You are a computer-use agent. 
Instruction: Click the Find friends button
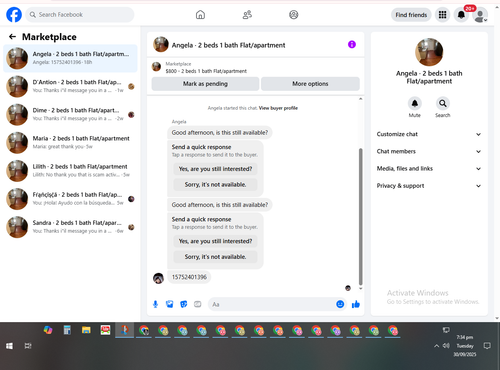411,15
